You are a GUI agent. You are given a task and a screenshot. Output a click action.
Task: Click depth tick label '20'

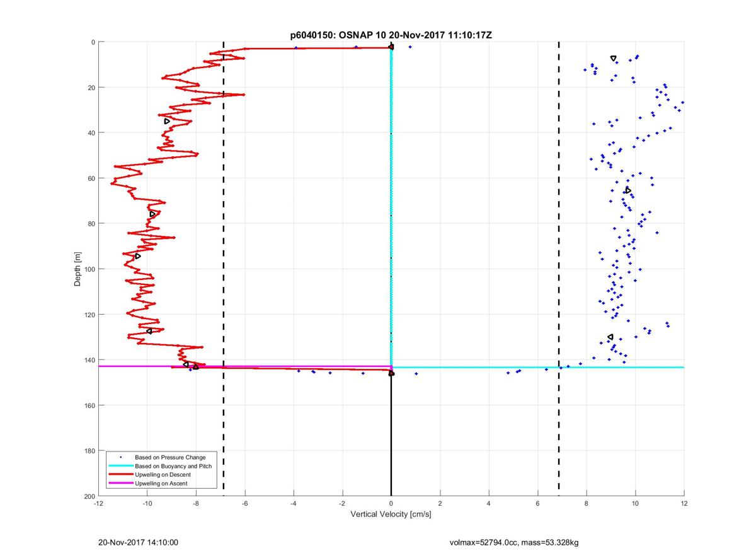[91, 88]
